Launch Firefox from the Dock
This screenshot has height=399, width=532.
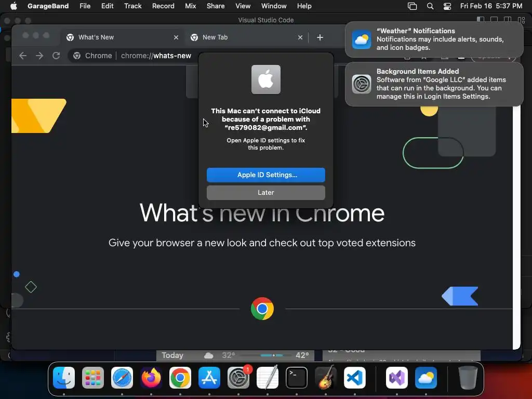click(151, 378)
